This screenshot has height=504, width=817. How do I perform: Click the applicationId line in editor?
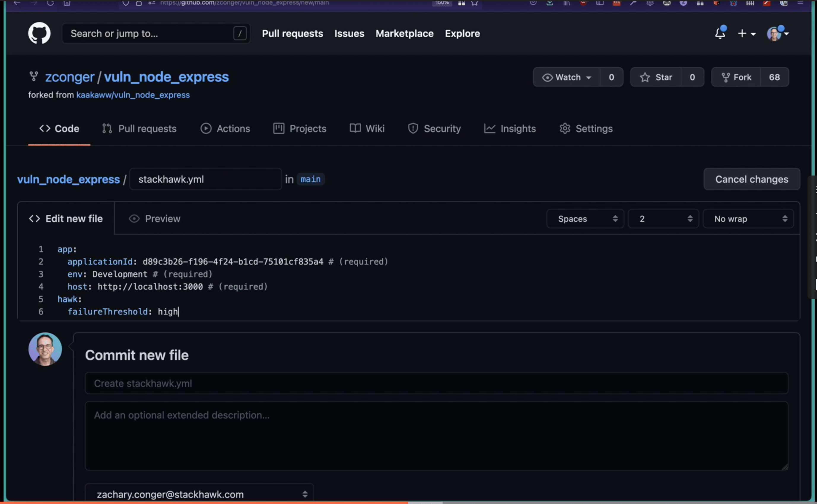(x=228, y=262)
